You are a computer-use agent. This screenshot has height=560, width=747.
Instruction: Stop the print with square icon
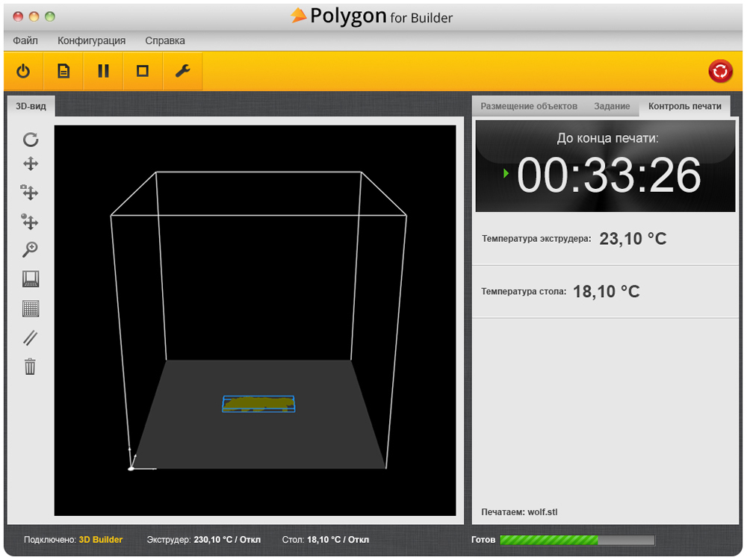(143, 72)
